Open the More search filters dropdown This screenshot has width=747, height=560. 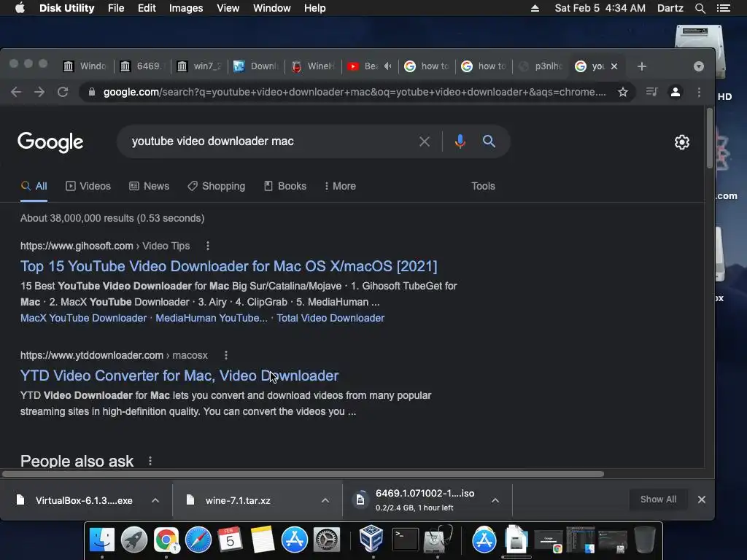pyautogui.click(x=340, y=186)
